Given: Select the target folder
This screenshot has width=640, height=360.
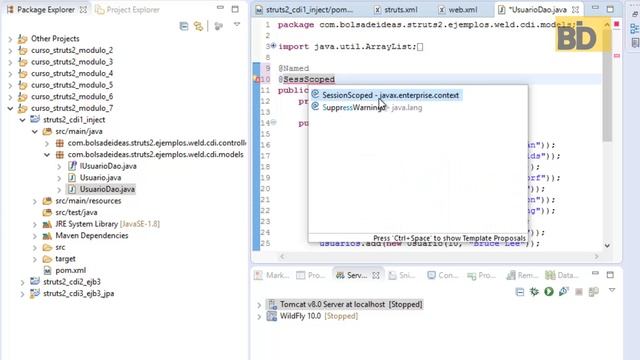Looking at the screenshot, I should 65,259.
